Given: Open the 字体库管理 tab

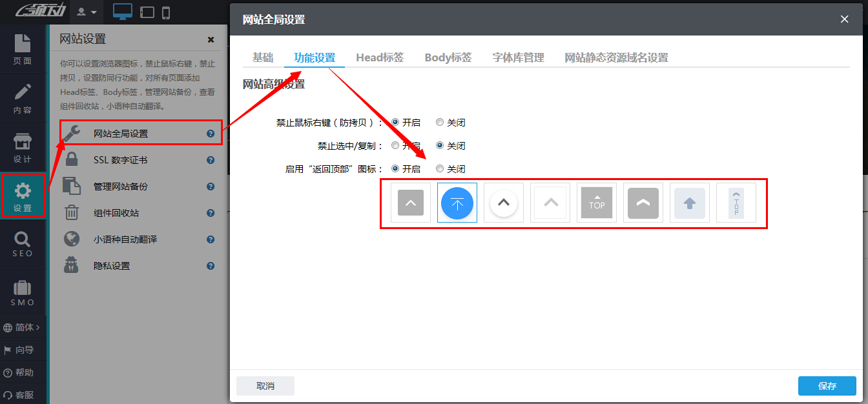Looking at the screenshot, I should click(518, 57).
